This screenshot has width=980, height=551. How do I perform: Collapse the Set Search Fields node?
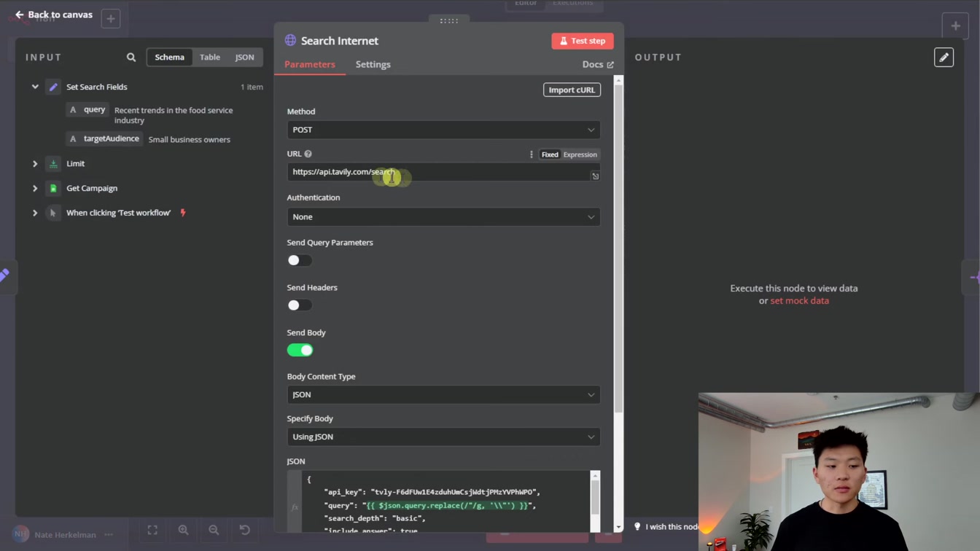(x=35, y=87)
